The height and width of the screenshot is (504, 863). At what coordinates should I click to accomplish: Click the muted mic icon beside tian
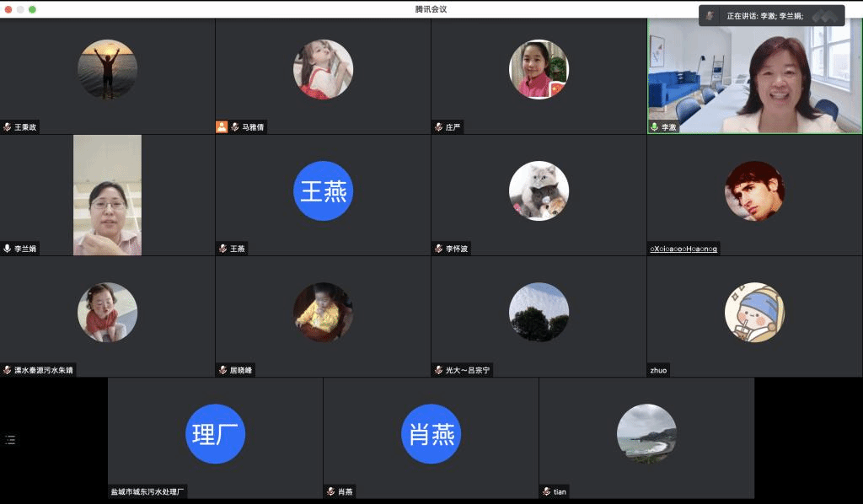coord(546,491)
